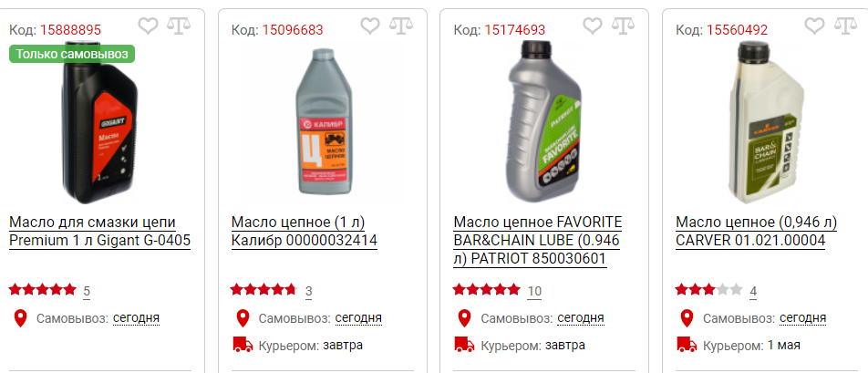Compare PATRIOT FAVORITE oil using scales icon
This screenshot has width=868, height=373.
tap(623, 26)
